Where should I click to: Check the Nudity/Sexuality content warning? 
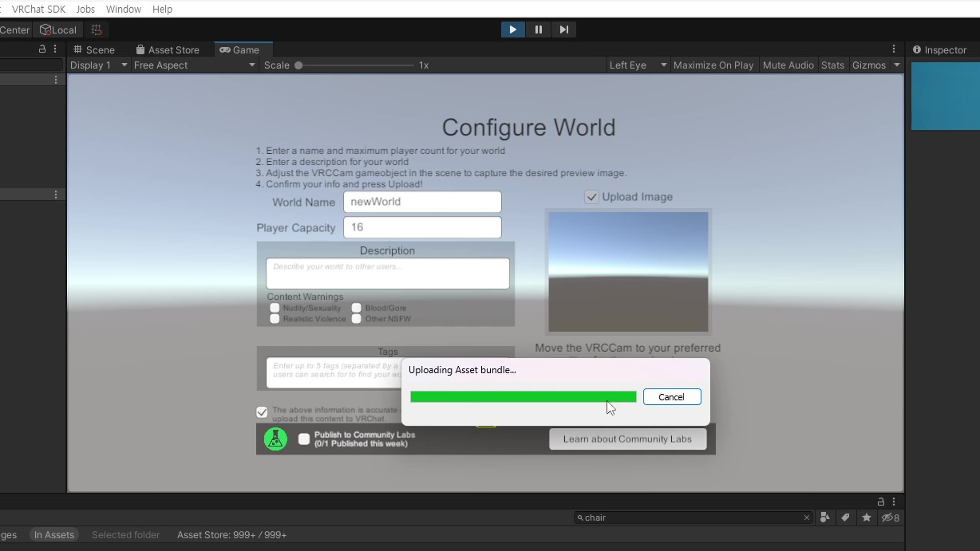[x=275, y=308]
